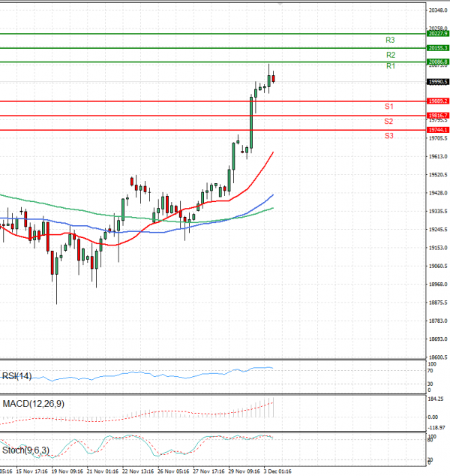Click the 19245.5 price axis value
Image resolution: width=450 pixels, height=476 pixels.
[438, 230]
